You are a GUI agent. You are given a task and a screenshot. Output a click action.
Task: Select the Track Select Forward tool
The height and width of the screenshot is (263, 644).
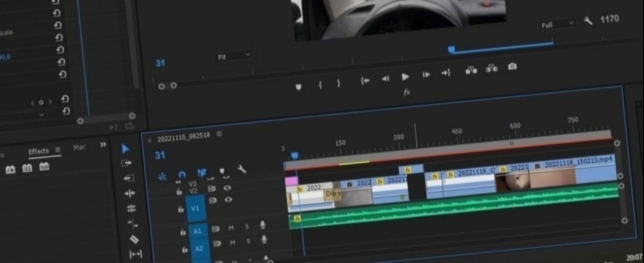(x=126, y=163)
